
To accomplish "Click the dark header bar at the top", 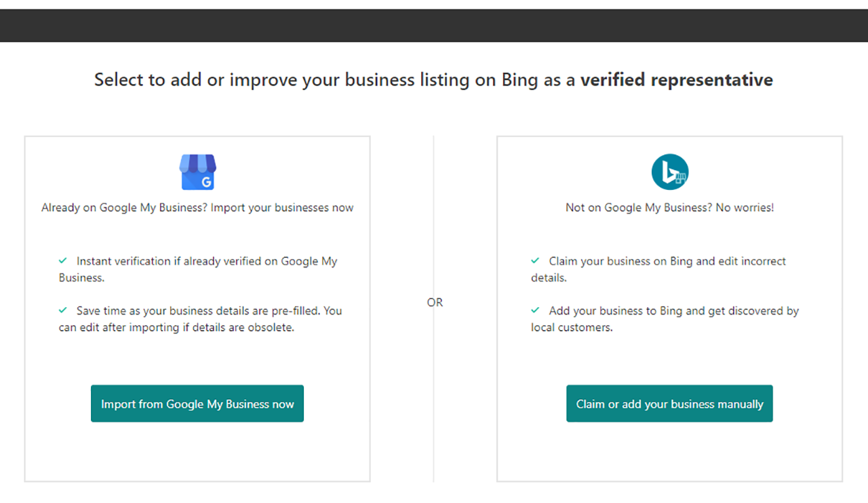I will point(434,25).
